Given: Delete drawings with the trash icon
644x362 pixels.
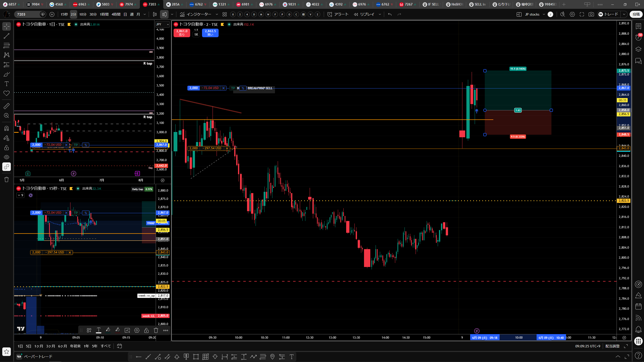Looking at the screenshot, I should tap(7, 179).
